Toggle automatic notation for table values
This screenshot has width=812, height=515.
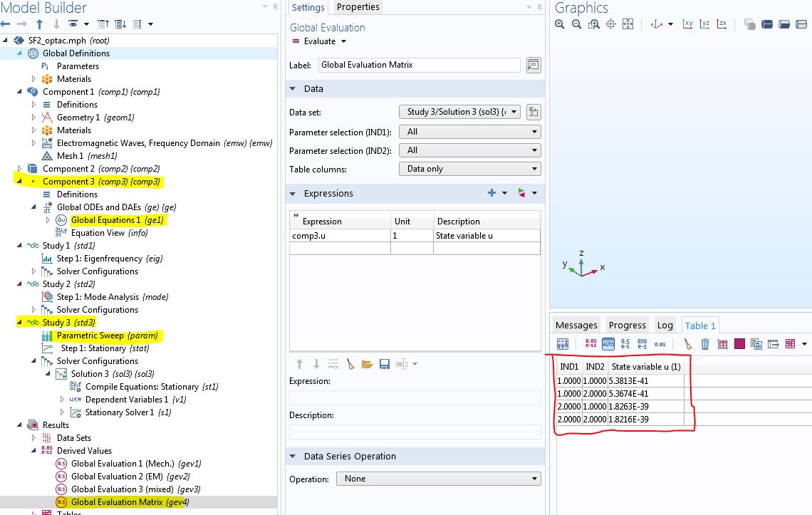[608, 344]
